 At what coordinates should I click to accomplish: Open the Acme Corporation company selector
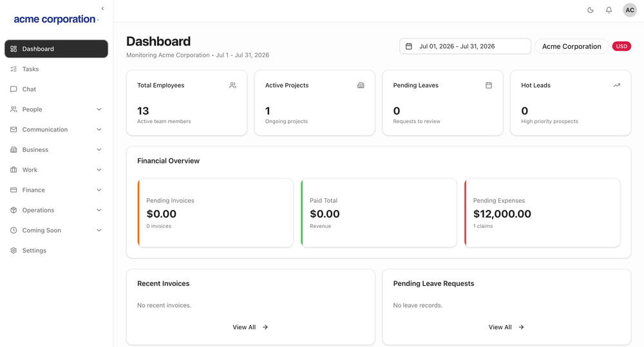[571, 46]
